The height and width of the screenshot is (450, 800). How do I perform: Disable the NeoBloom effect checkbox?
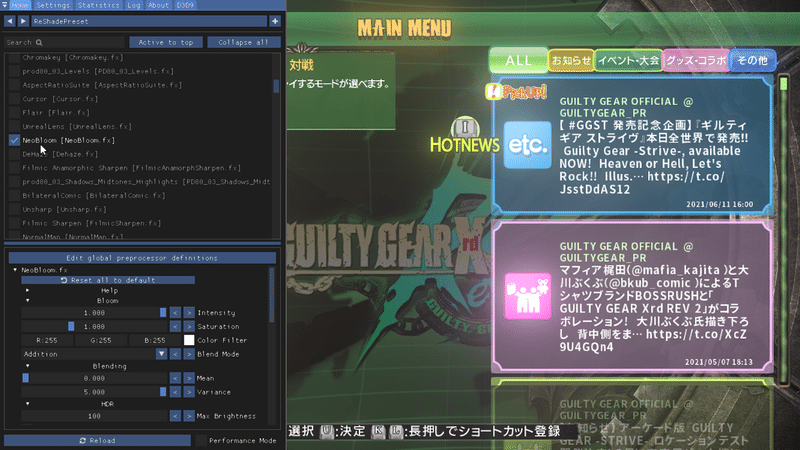[14, 140]
